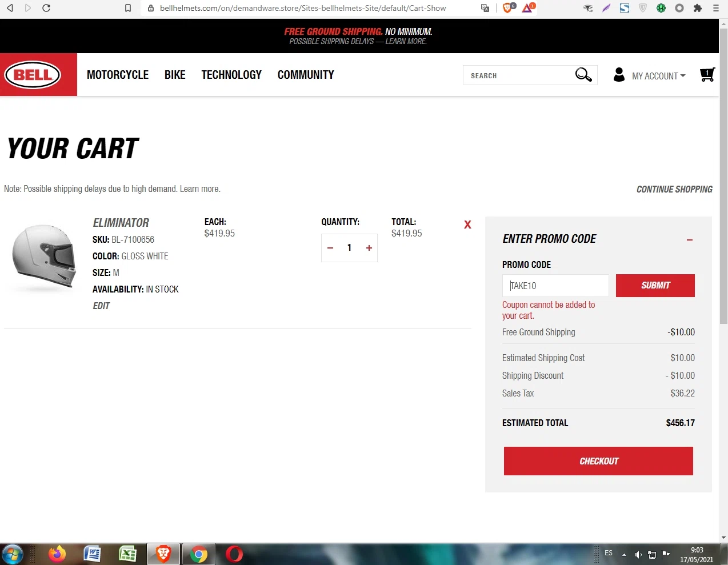This screenshot has width=728, height=565.
Task: Click the gray ring extension icon
Action: click(679, 8)
